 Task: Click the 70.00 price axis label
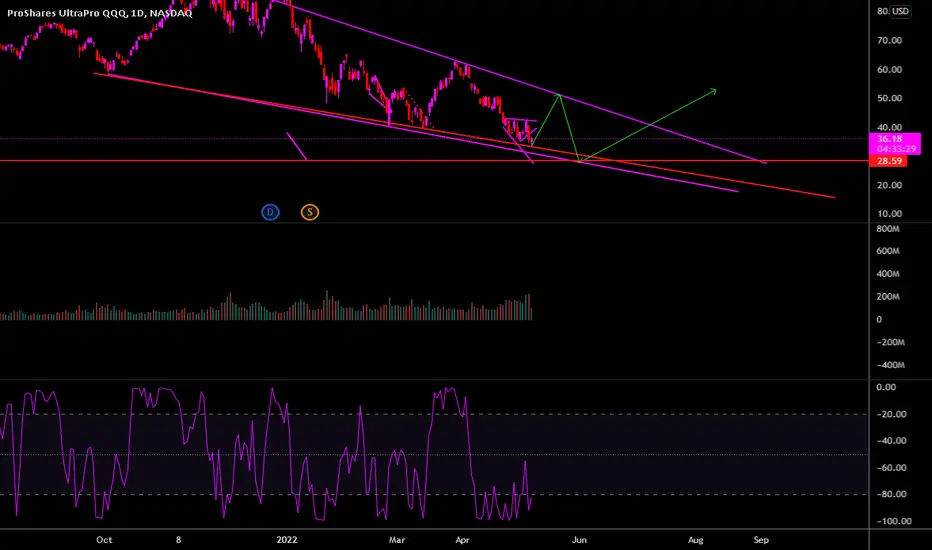point(889,40)
